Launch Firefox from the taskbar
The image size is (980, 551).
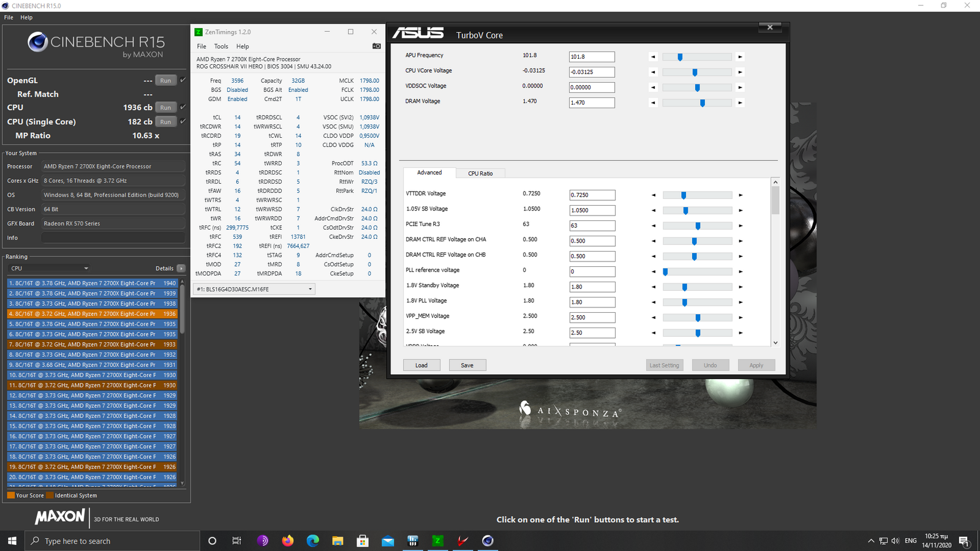(288, 541)
